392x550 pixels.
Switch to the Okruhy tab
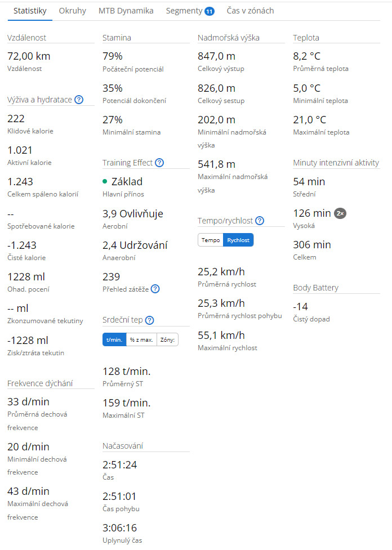[72, 11]
